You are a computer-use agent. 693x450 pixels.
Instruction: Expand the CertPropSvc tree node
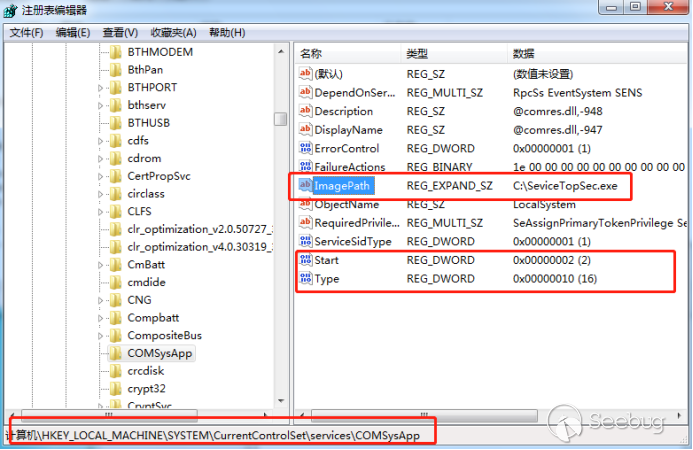pos(100,176)
